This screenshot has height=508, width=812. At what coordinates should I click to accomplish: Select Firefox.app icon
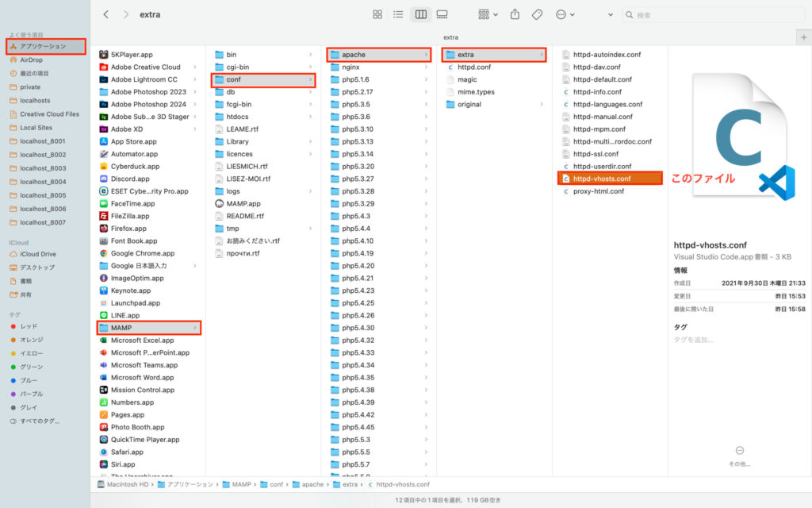click(x=104, y=229)
